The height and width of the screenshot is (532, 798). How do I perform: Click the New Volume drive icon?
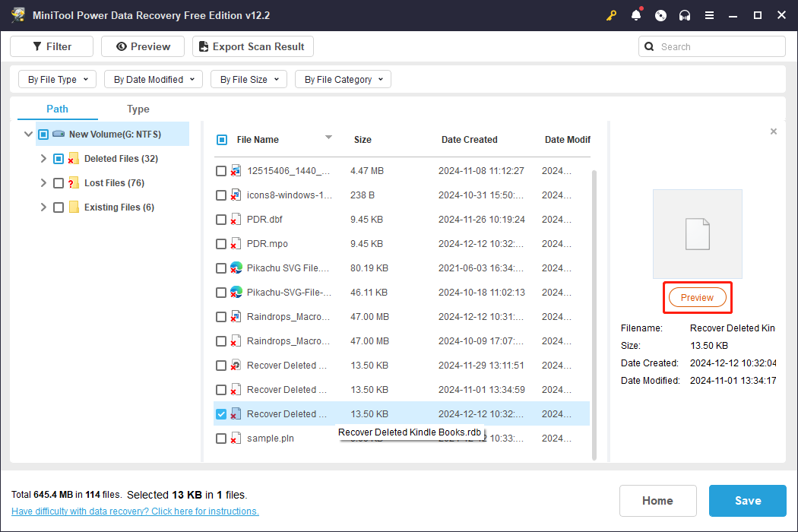59,134
